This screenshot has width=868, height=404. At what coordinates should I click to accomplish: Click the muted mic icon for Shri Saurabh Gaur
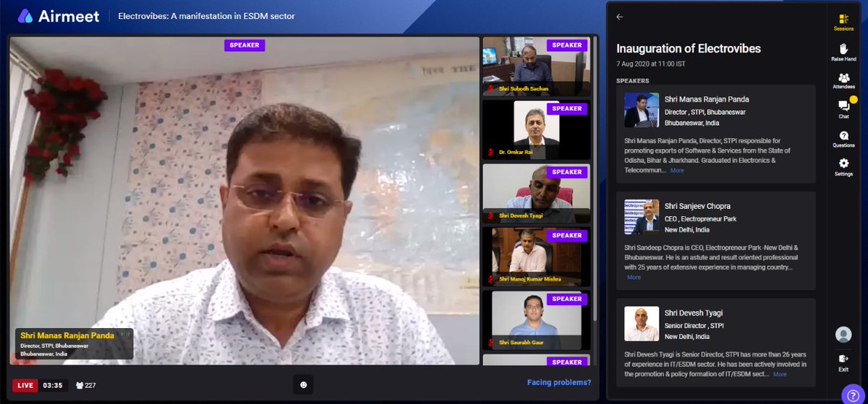click(491, 343)
